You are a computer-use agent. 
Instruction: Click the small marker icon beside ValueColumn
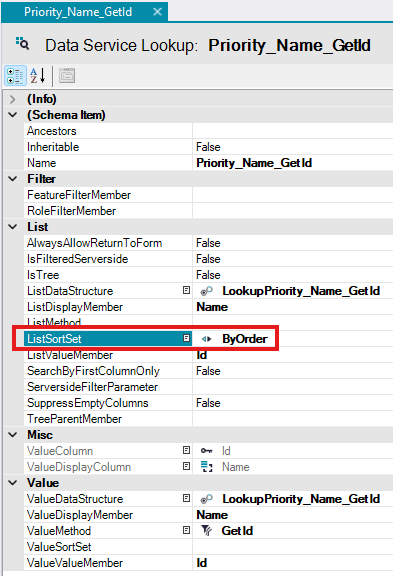pos(187,450)
